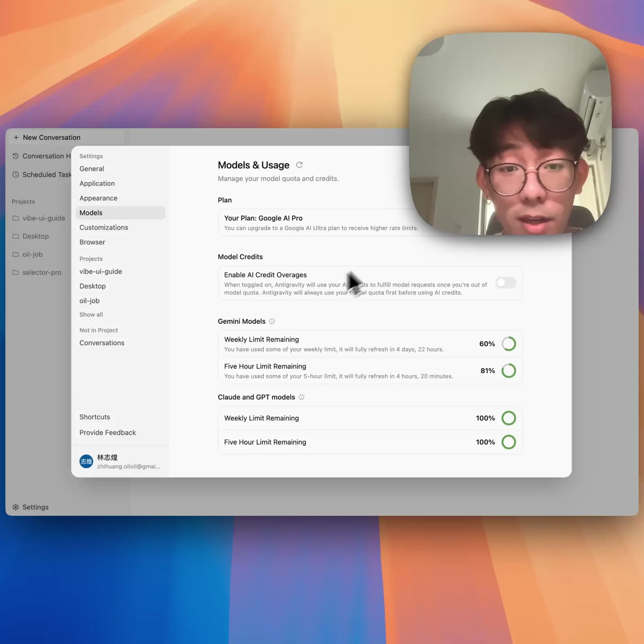Open Desktop project settings in settings panel

click(120, 286)
